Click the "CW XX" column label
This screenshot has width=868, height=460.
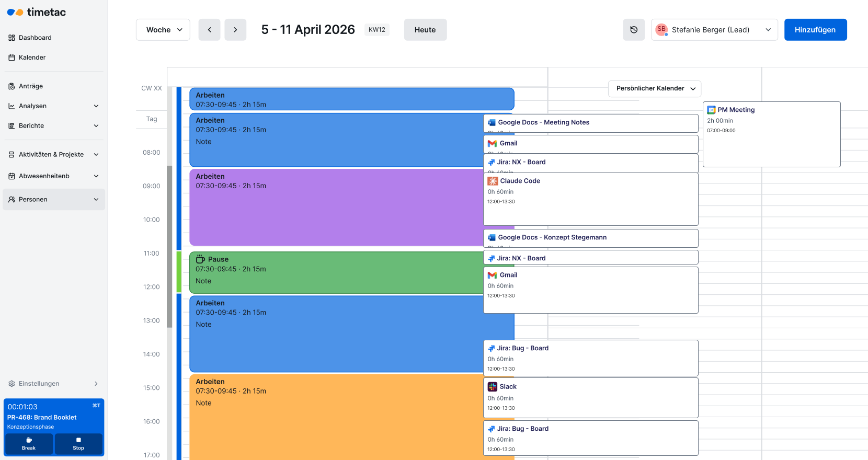click(152, 88)
